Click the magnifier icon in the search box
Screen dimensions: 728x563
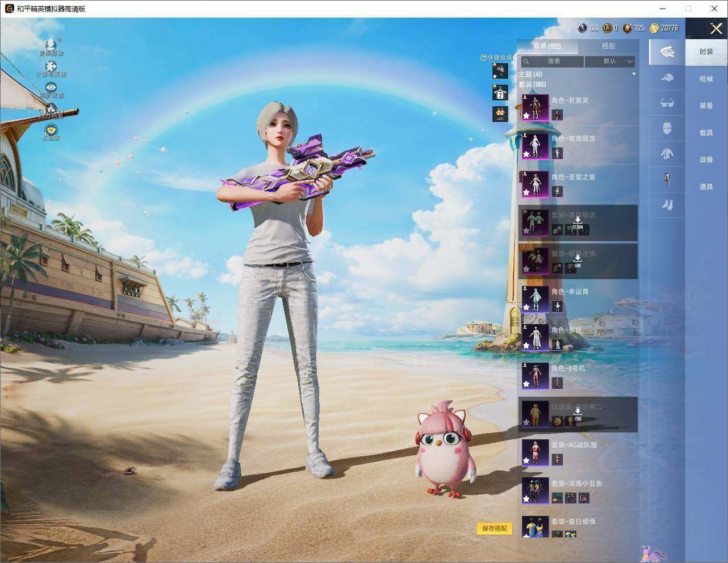point(526,61)
